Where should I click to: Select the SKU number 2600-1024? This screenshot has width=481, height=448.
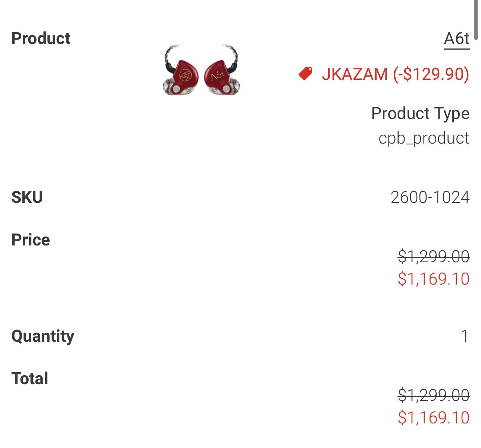(x=430, y=197)
